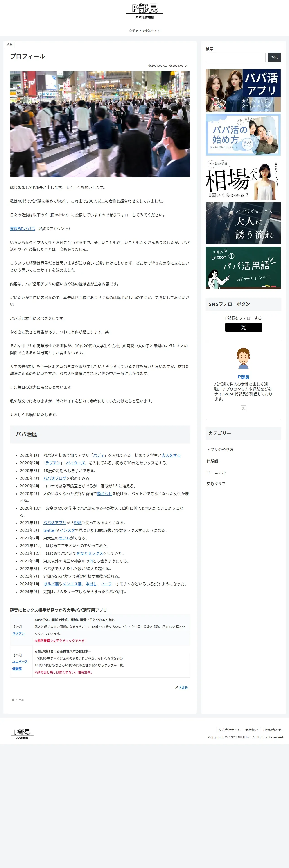Screen dimensions: 289x868
Task: Open the 株式会社ナイル footer link
Action: click(x=229, y=730)
